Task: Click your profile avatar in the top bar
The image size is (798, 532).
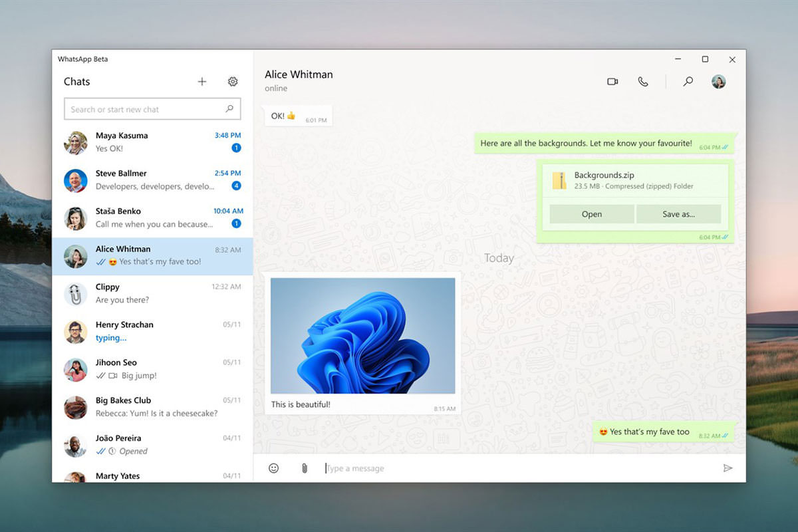Action: (x=718, y=81)
